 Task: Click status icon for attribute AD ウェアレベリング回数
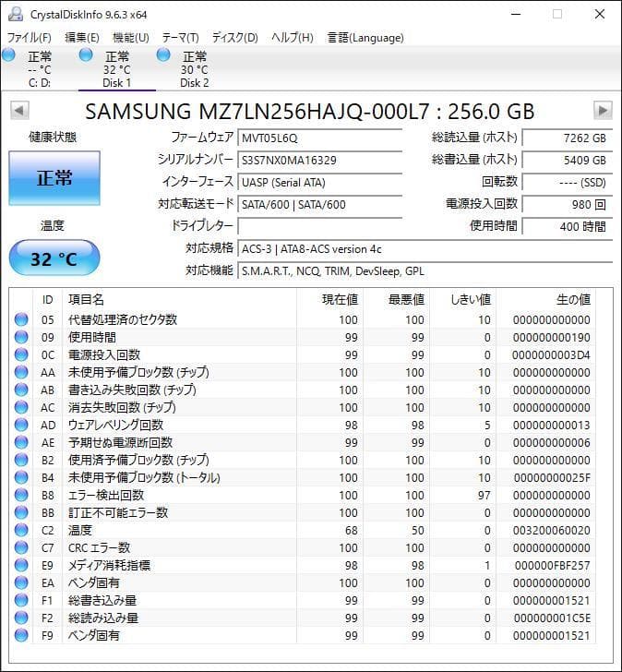coord(21,426)
